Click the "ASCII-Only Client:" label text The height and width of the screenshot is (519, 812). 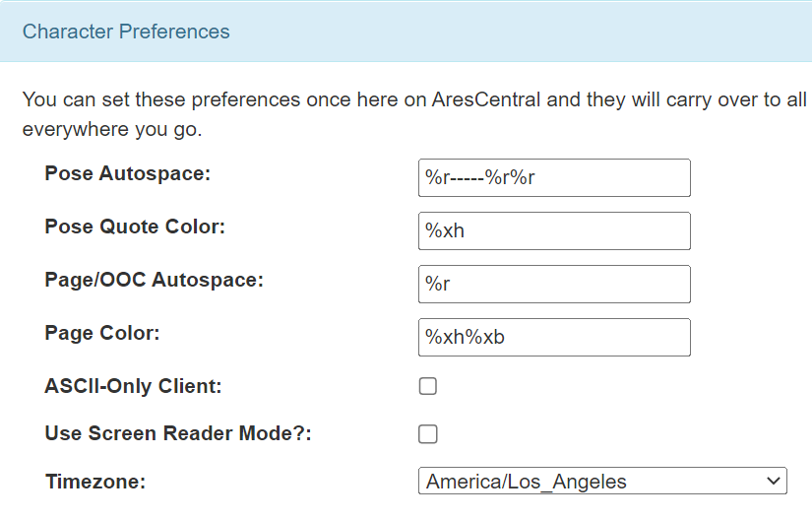133,387
